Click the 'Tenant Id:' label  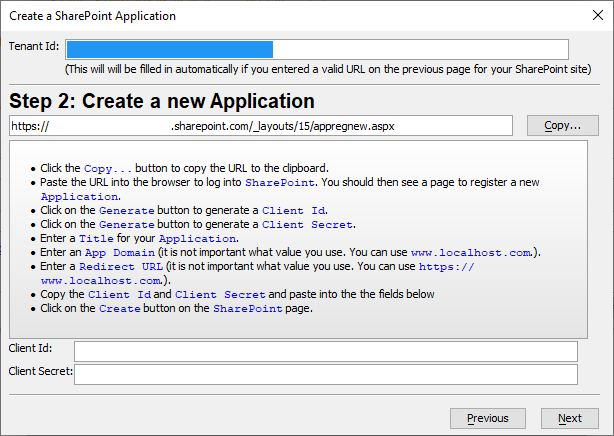(34, 46)
